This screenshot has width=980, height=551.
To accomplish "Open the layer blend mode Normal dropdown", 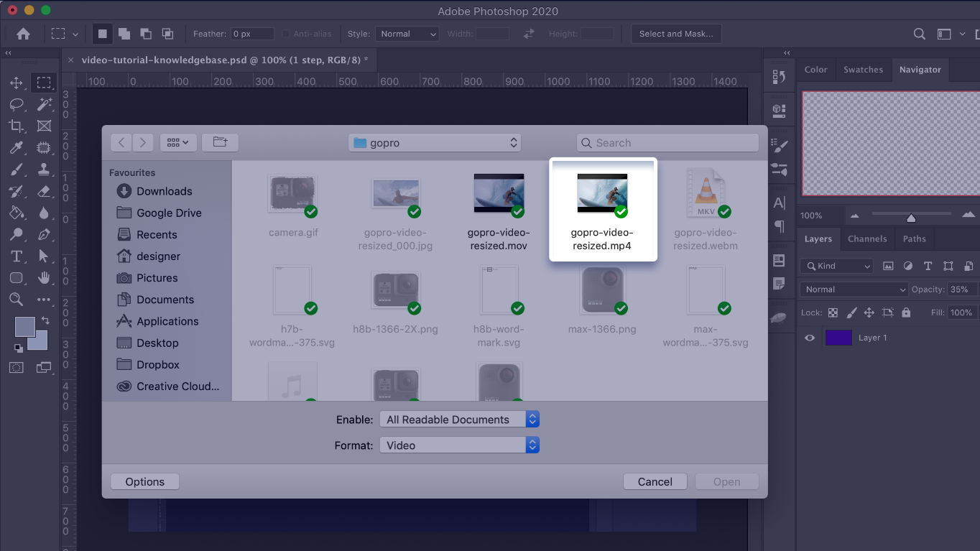I will pos(854,290).
